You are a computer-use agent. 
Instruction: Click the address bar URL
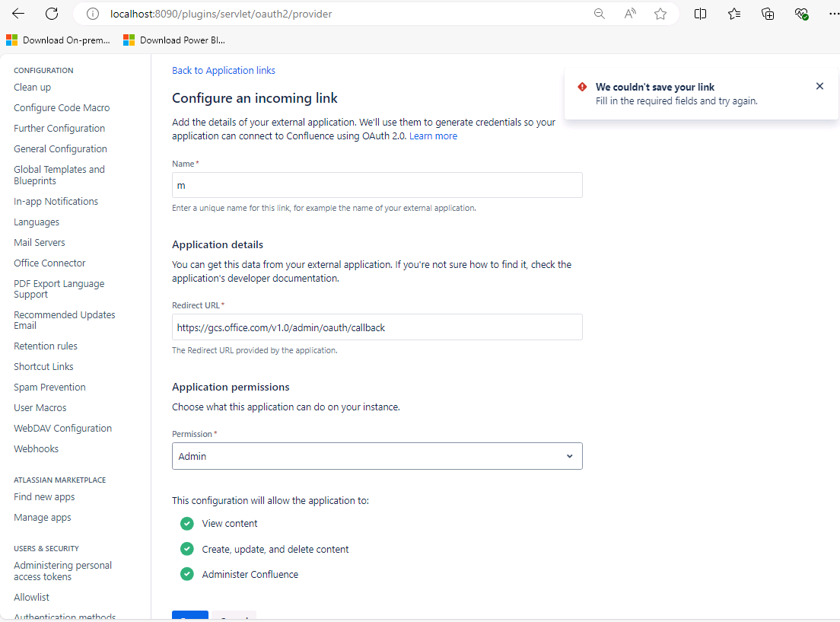(221, 14)
